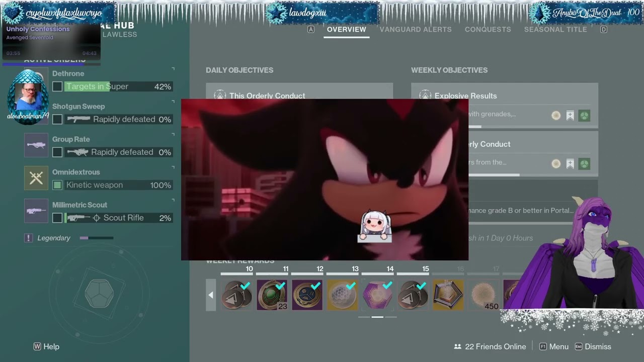The height and width of the screenshot is (362, 644).
Task: Open the Conquests tab
Action: pyautogui.click(x=488, y=29)
